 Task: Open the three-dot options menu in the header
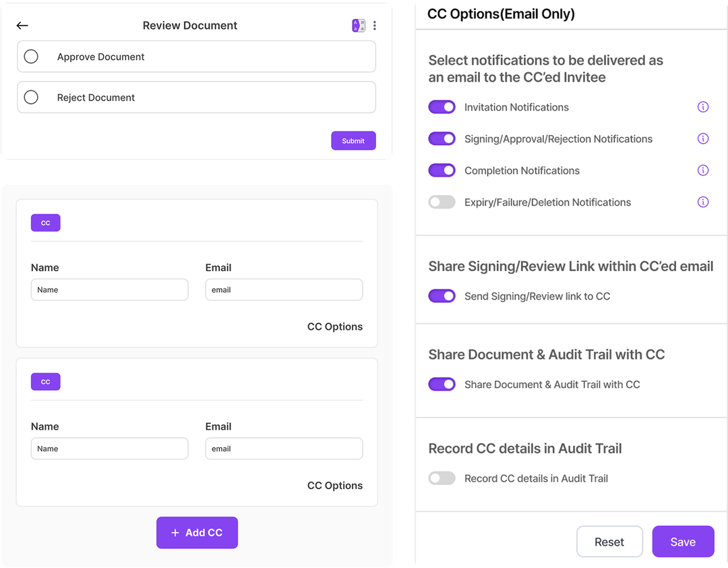pos(375,25)
